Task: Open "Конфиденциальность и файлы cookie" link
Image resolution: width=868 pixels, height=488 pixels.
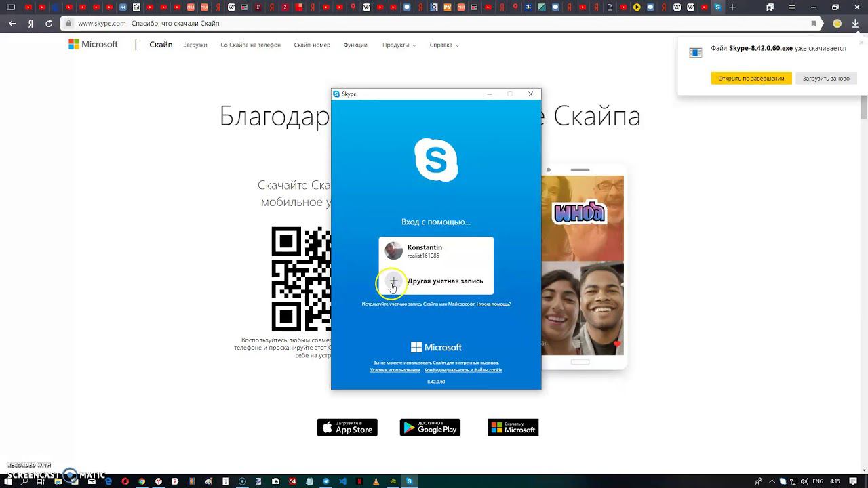Action: click(463, 370)
